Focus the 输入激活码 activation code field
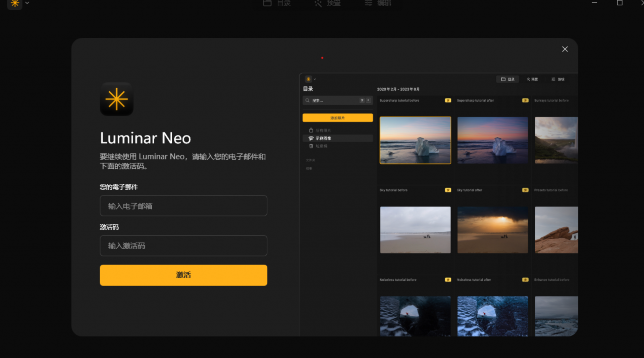644x358 pixels. pos(183,245)
